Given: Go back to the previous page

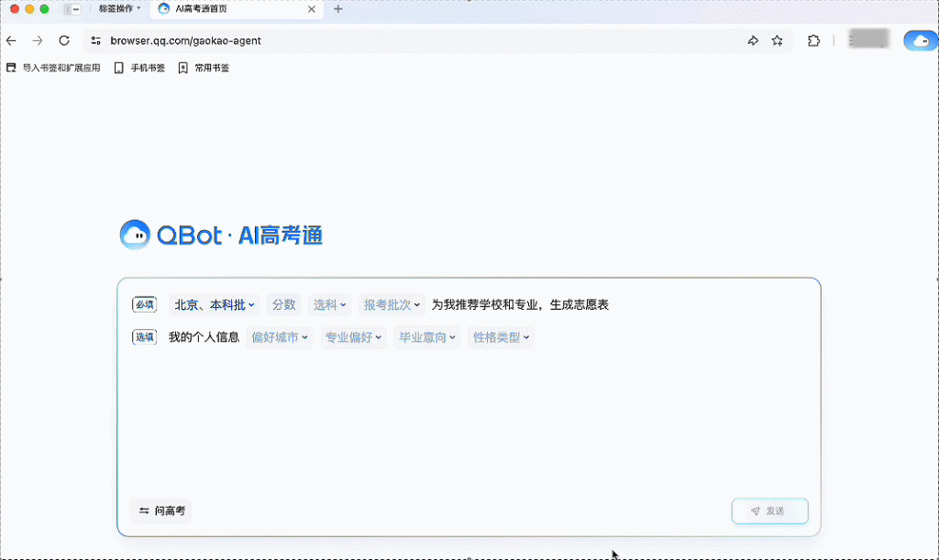Looking at the screenshot, I should [x=11, y=40].
